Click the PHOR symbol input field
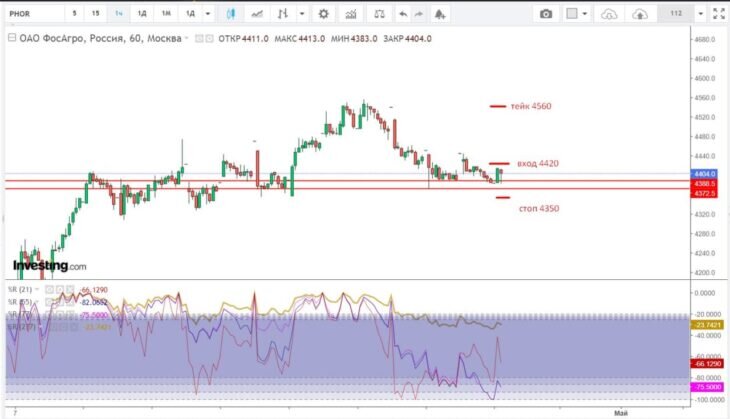Viewport: 730px width, 419px height. point(35,14)
